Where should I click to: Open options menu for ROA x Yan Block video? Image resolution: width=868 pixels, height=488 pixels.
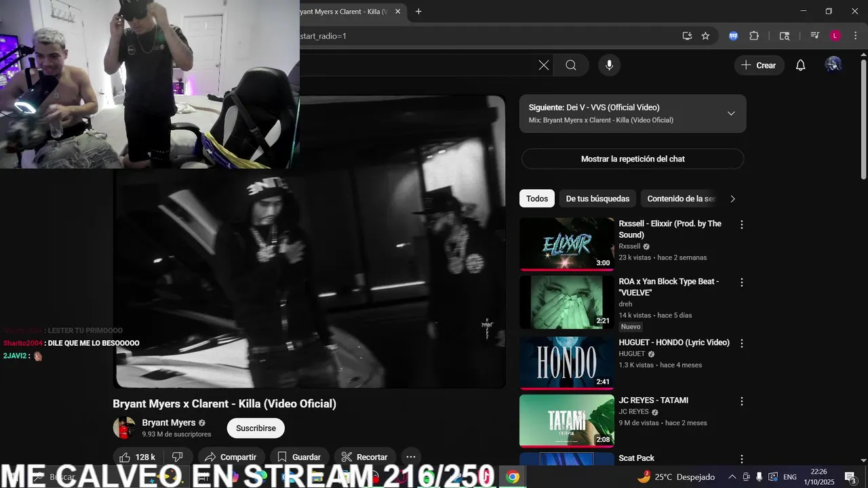click(741, 283)
